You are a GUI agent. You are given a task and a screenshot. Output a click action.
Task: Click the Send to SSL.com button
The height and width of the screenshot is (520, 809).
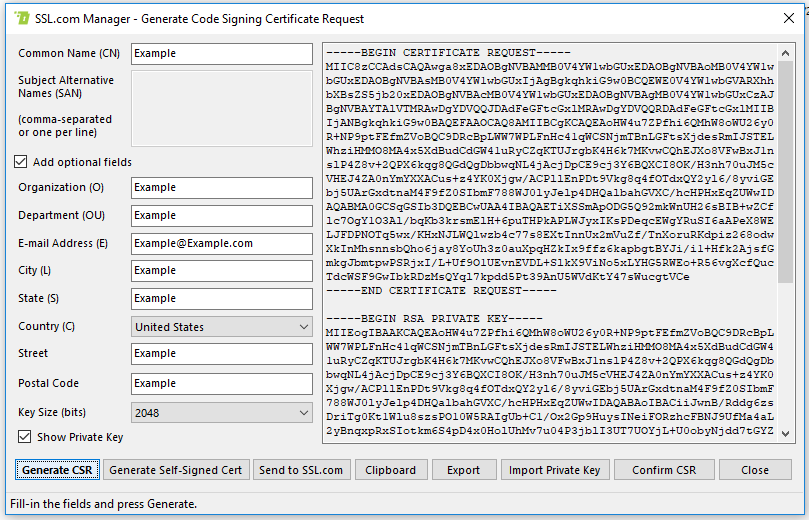point(300,470)
